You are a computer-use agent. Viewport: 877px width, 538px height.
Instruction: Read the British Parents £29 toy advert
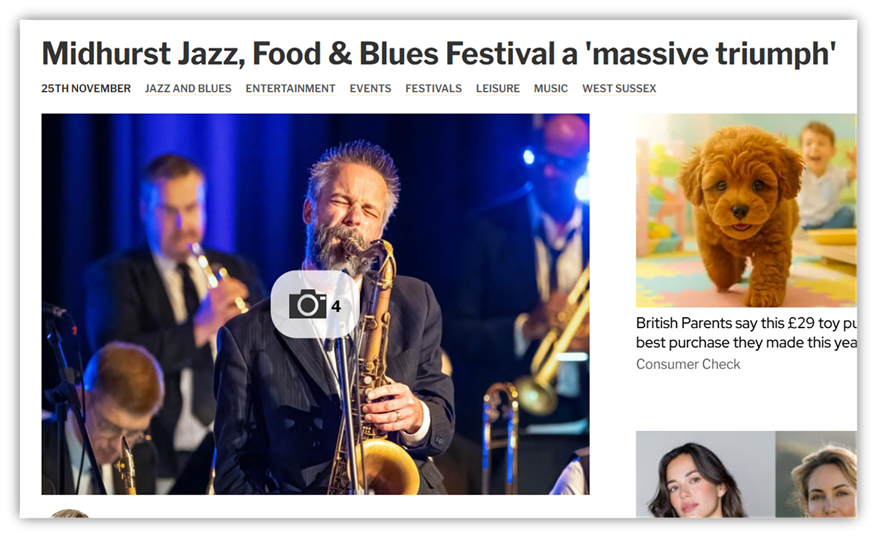(x=746, y=333)
